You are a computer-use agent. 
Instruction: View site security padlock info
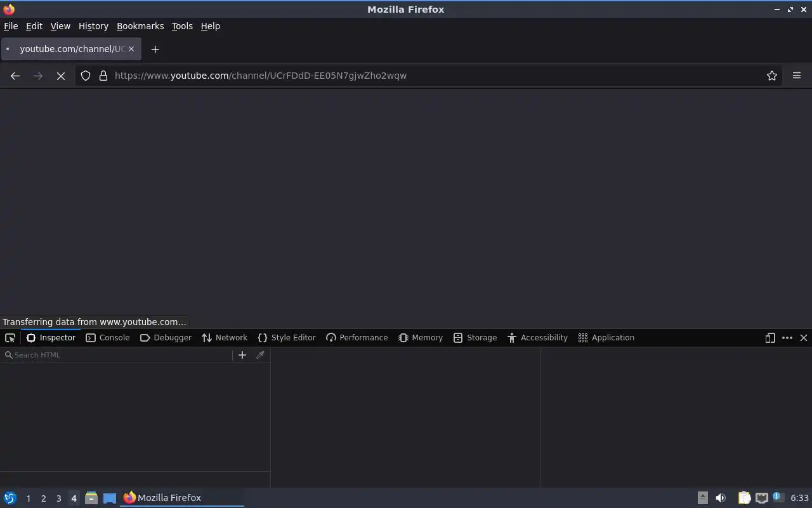click(x=103, y=76)
